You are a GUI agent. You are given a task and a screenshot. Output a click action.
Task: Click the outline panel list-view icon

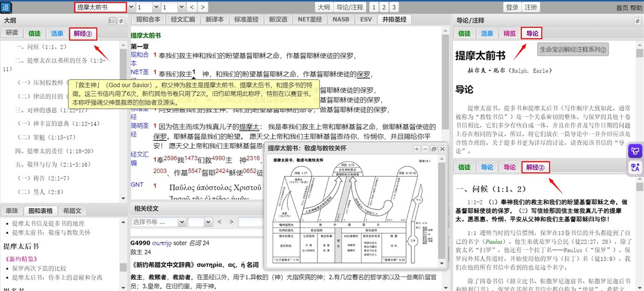coord(112,21)
